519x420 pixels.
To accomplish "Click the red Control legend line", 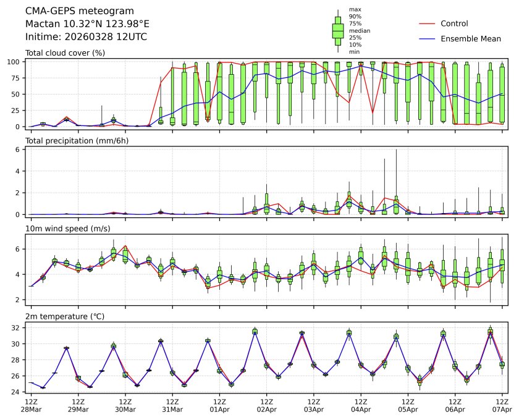I will (428, 23).
